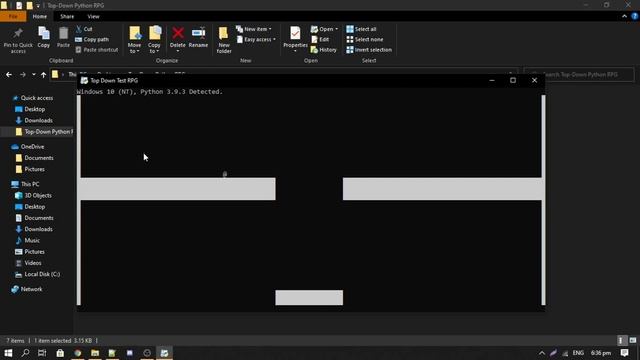The height and width of the screenshot is (360, 640).
Task: Cut the selected item
Action: click(84, 29)
